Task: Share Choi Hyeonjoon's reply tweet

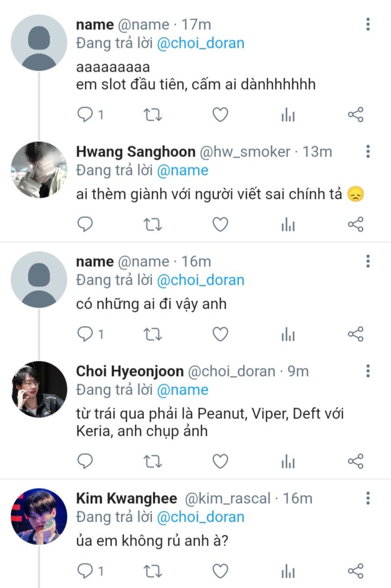Action: pos(355,461)
